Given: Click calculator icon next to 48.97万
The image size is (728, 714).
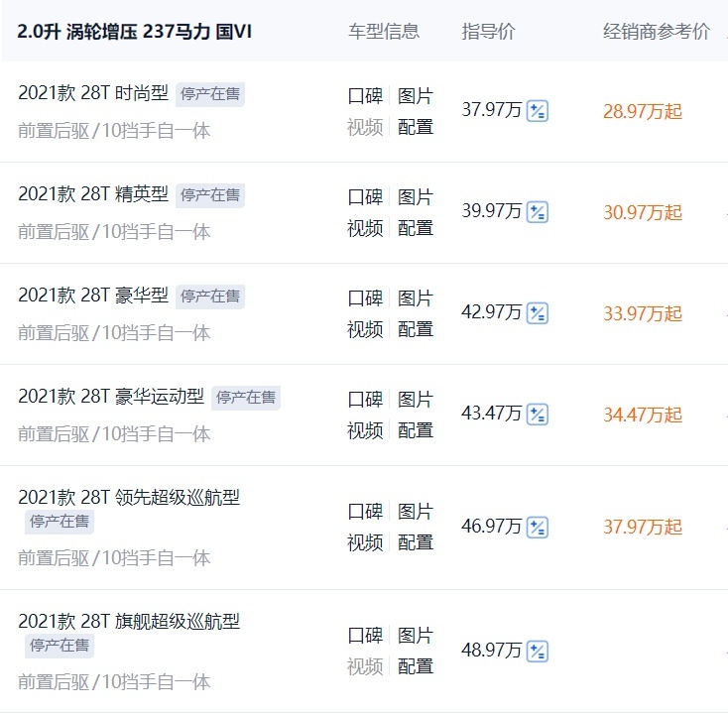Looking at the screenshot, I should (x=538, y=651).
